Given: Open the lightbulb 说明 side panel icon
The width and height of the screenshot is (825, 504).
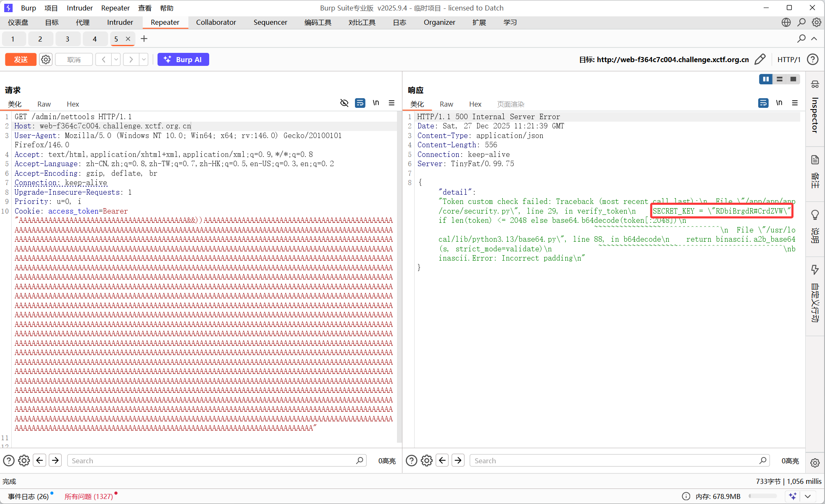Looking at the screenshot, I should point(815,215).
